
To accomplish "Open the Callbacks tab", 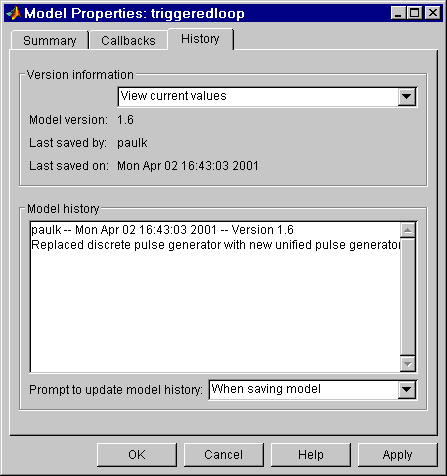I will [x=128, y=40].
